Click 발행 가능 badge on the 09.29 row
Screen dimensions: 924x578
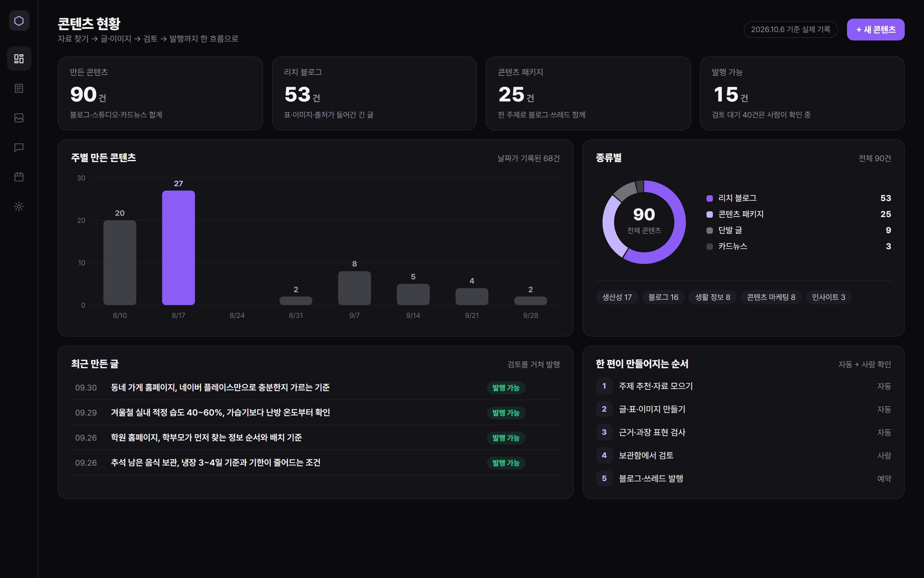pos(506,413)
